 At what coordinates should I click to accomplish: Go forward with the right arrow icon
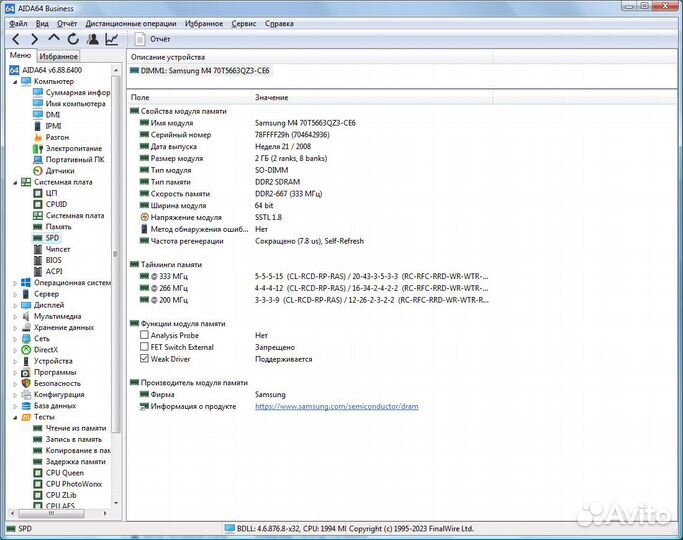34,39
